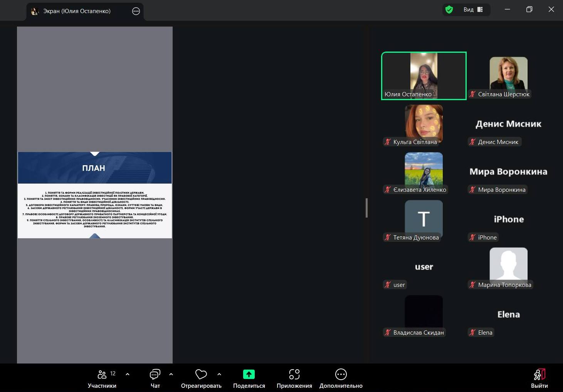Click the Отреагировать heart reaction icon
This screenshot has width=563, height=392.
201,374
